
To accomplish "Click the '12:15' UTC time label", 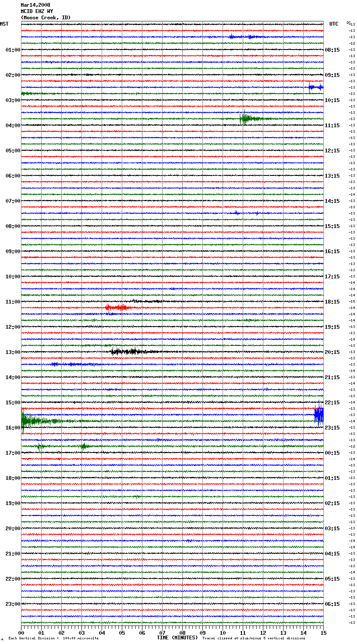I will point(332,151).
